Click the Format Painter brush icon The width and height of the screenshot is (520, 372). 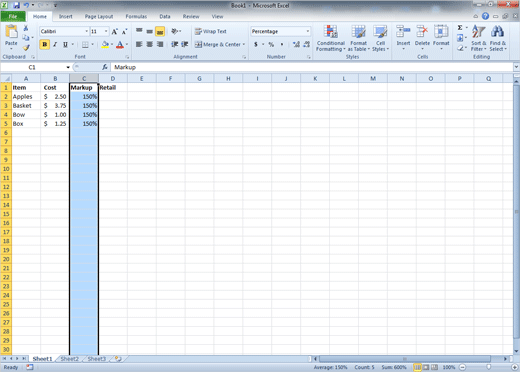pos(26,48)
